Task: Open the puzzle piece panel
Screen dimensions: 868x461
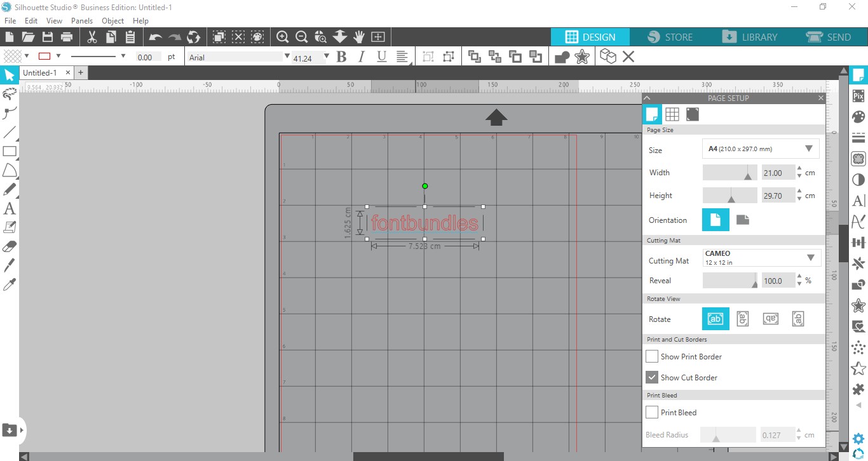Action: pos(858,389)
